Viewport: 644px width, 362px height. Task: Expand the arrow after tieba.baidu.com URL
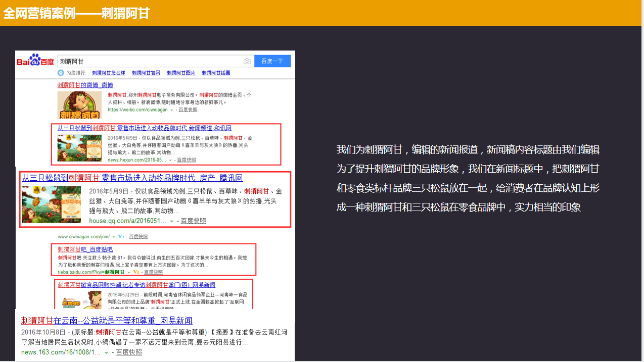(129, 272)
